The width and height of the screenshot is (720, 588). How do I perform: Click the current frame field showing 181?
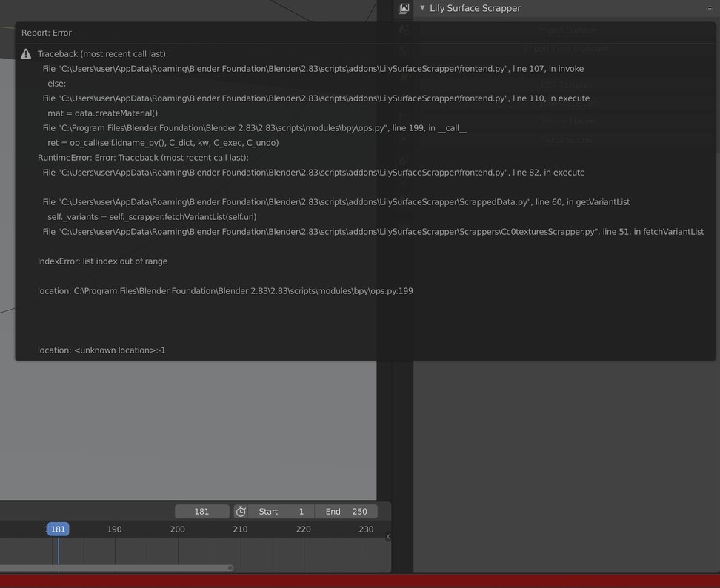pos(201,511)
